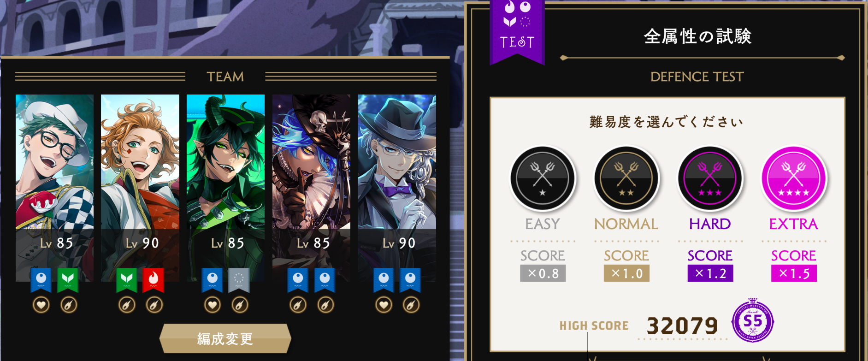Select the NORMAL difficulty badge
This screenshot has height=361, width=868.
[x=626, y=178]
